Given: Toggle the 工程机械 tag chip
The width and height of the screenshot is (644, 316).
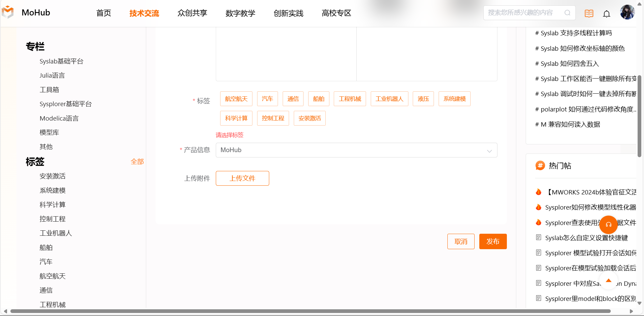Looking at the screenshot, I should click(350, 99).
